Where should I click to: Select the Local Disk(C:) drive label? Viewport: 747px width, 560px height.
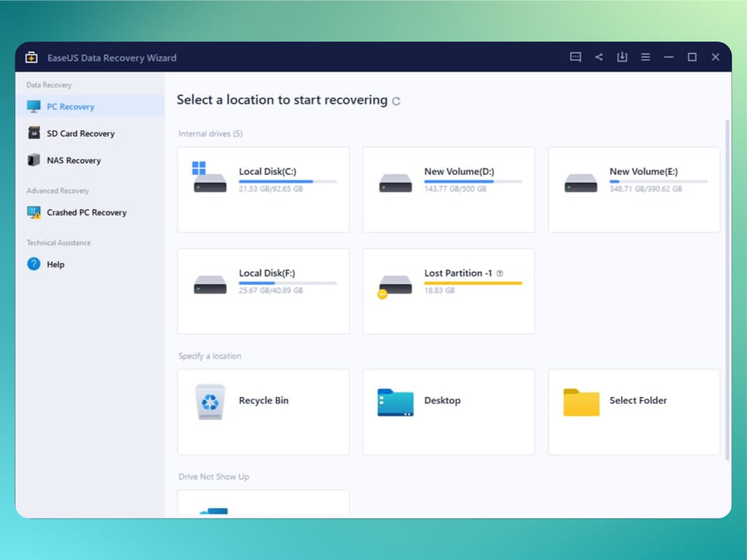coord(267,171)
